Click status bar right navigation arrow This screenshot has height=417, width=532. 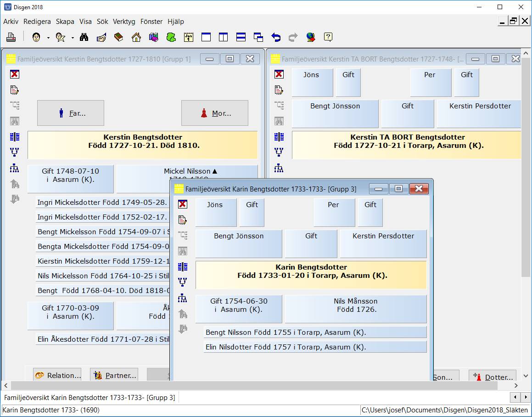tap(526, 397)
